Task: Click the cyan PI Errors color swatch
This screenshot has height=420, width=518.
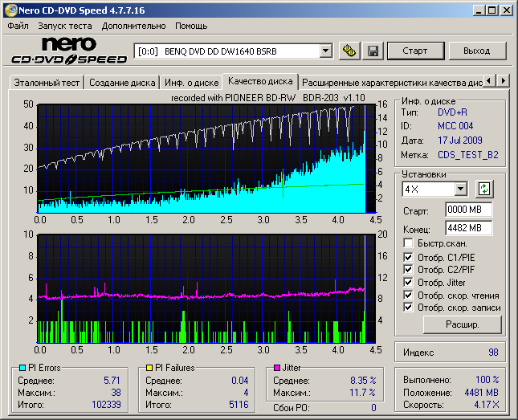Action: [22, 368]
